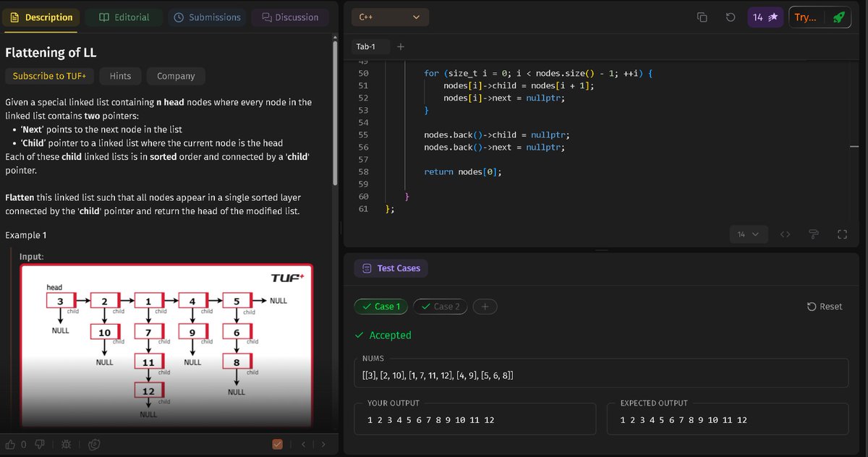Click the Submissions tab clock icon
The image size is (868, 457).
click(x=179, y=17)
